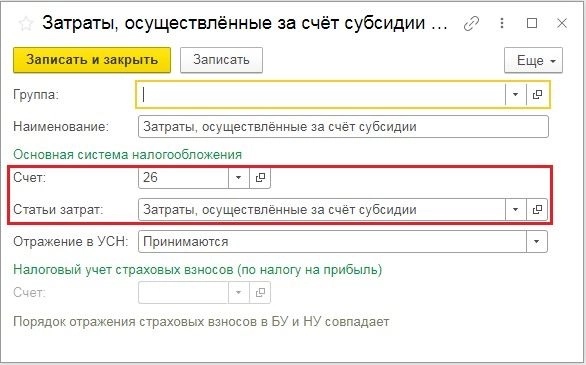586x365 pixels.
Task: Click the disabled insurance Счет field
Action: (183, 293)
